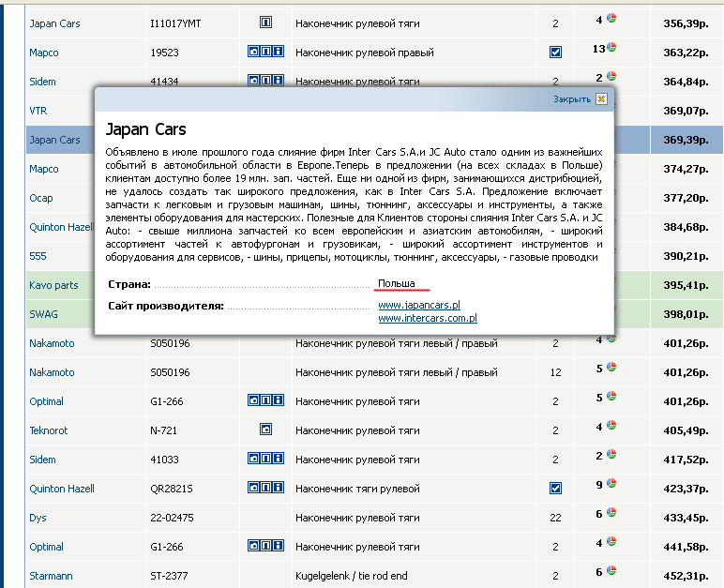This screenshot has width=724, height=588.
Task: Click the camera photo icon for Mapco 19523
Action: click(253, 52)
